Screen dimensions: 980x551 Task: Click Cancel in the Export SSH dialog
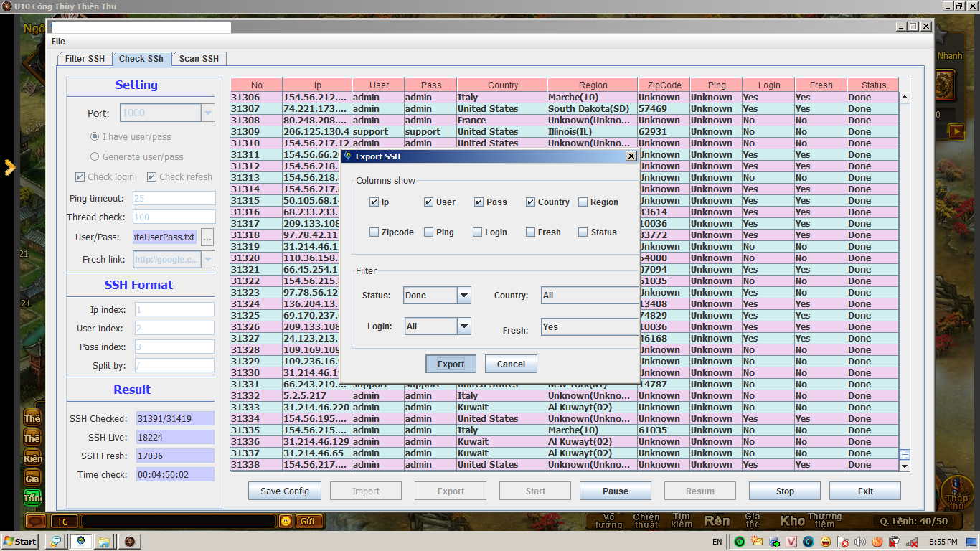(x=511, y=364)
